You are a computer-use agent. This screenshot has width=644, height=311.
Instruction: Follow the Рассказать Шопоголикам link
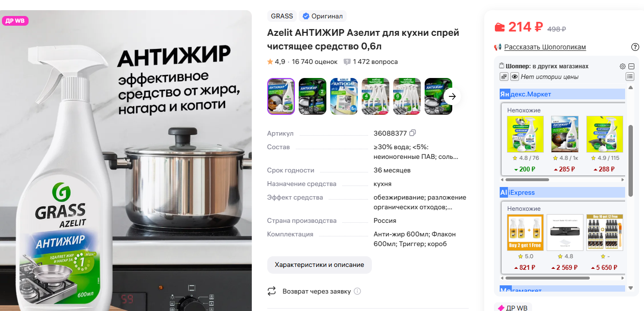point(545,47)
